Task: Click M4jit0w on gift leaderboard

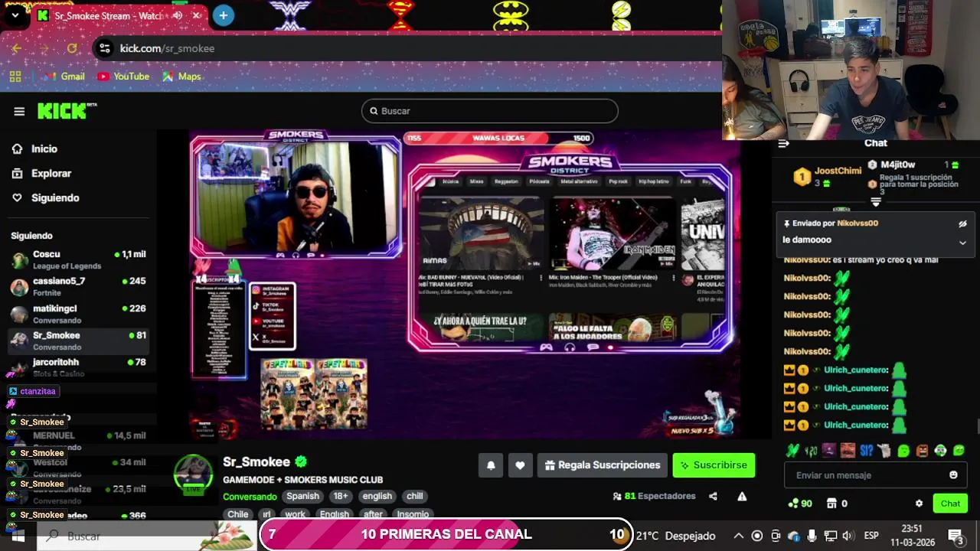Action: pyautogui.click(x=897, y=165)
